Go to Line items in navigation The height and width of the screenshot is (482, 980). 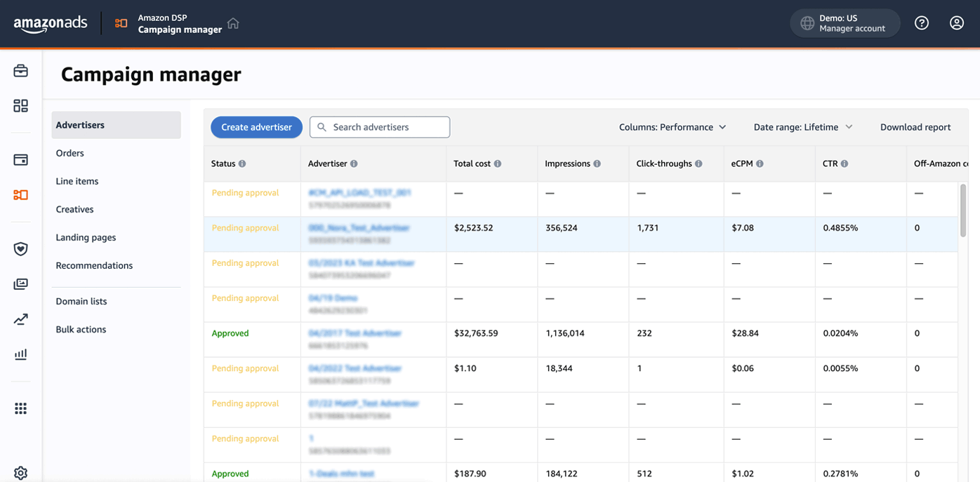coord(77,181)
